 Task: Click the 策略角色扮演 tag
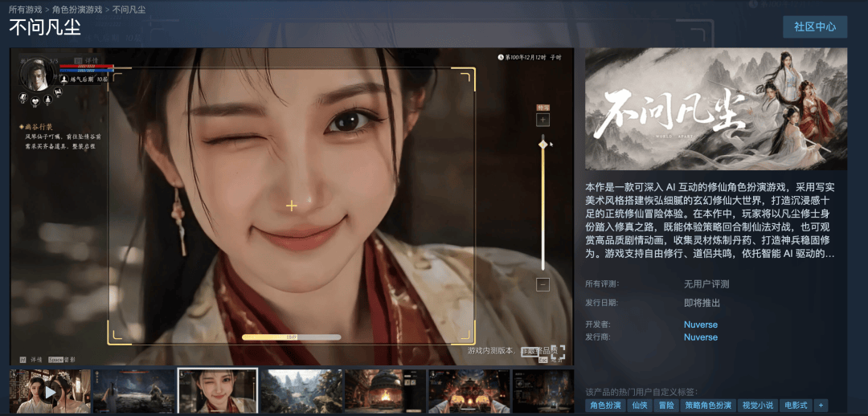pos(708,406)
